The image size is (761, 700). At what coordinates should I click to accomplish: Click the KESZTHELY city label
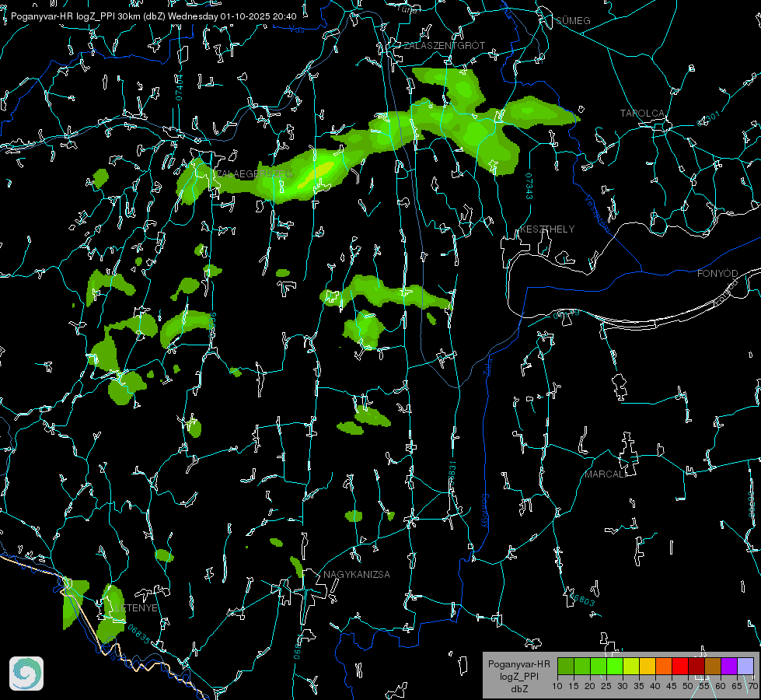547,229
